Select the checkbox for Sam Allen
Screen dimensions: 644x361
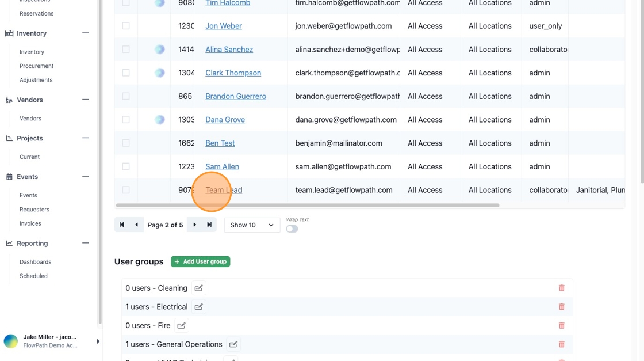pos(126,166)
